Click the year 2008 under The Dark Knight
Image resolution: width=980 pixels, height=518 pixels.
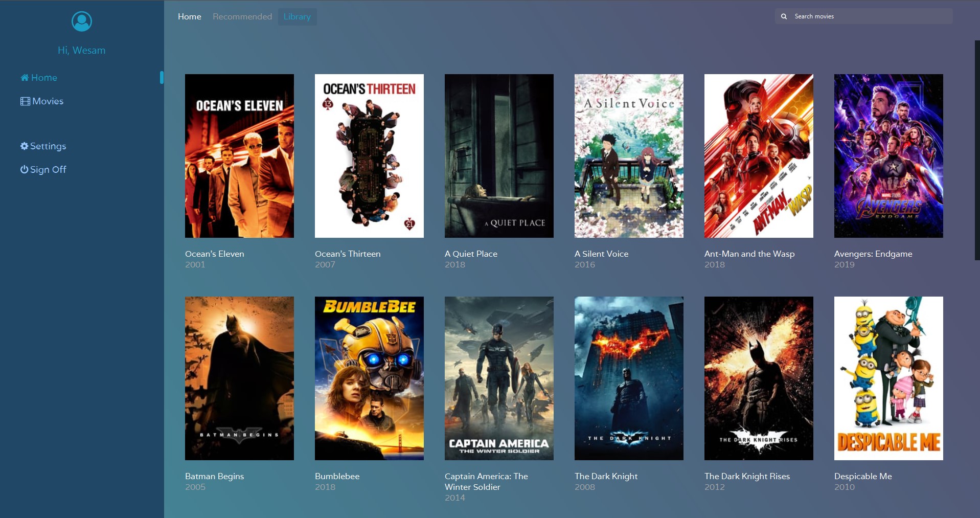pos(585,487)
